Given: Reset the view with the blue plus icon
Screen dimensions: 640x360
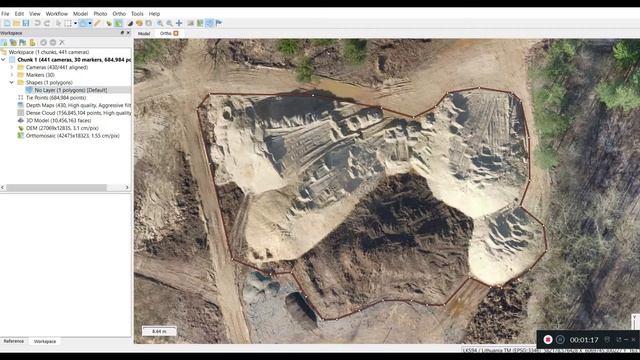Looking at the screenshot, I should (179, 23).
